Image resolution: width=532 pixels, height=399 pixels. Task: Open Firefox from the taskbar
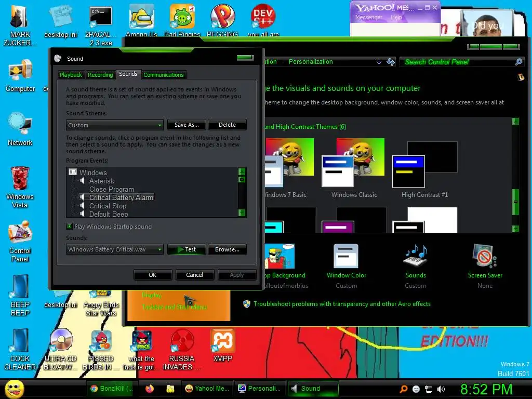click(149, 389)
